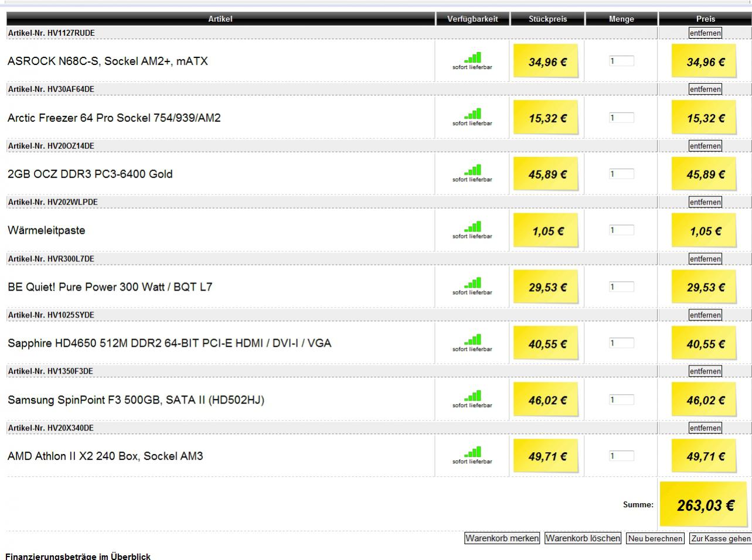Remove article HV1025SYDE with entfernen
The image size is (752, 560).
click(x=705, y=315)
